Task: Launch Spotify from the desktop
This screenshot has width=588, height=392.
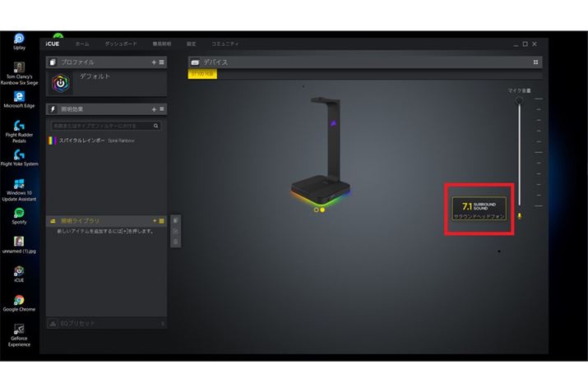Action: click(19, 216)
